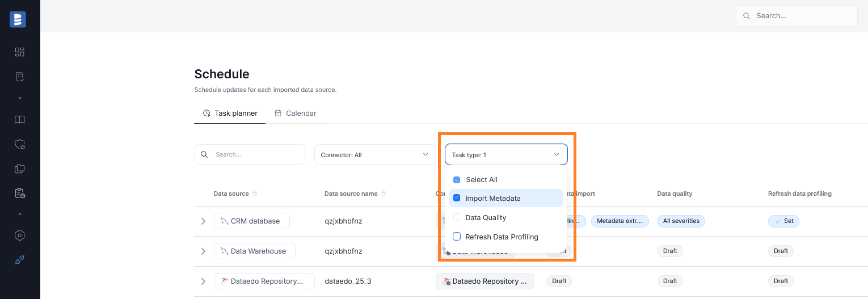Open the stacked folders icon in sidebar
Viewport: 868px width, 299px height.
pos(20,169)
